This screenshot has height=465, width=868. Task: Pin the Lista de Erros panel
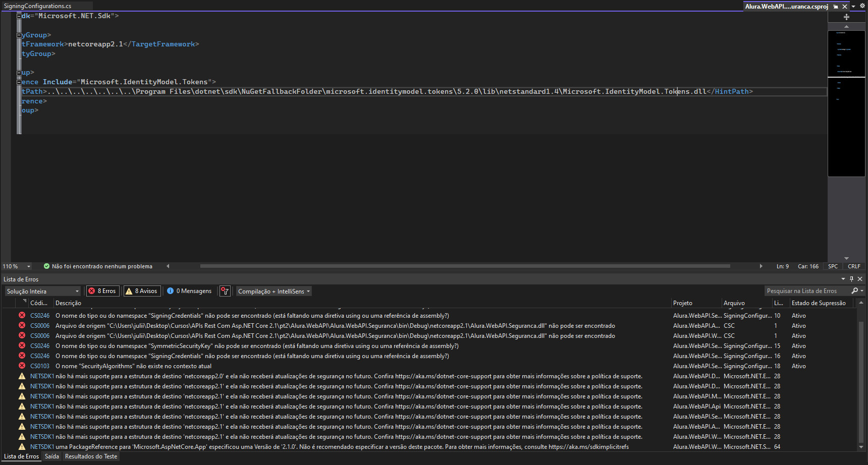[851, 279]
